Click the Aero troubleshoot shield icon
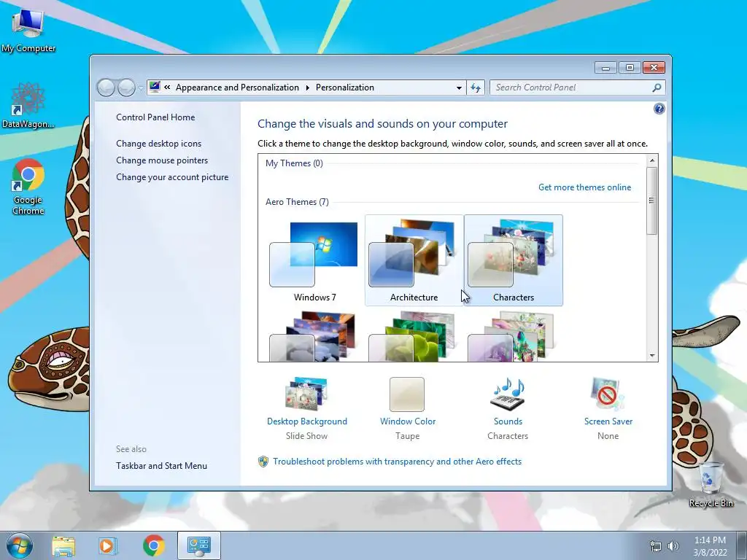The image size is (747, 560). (x=263, y=462)
